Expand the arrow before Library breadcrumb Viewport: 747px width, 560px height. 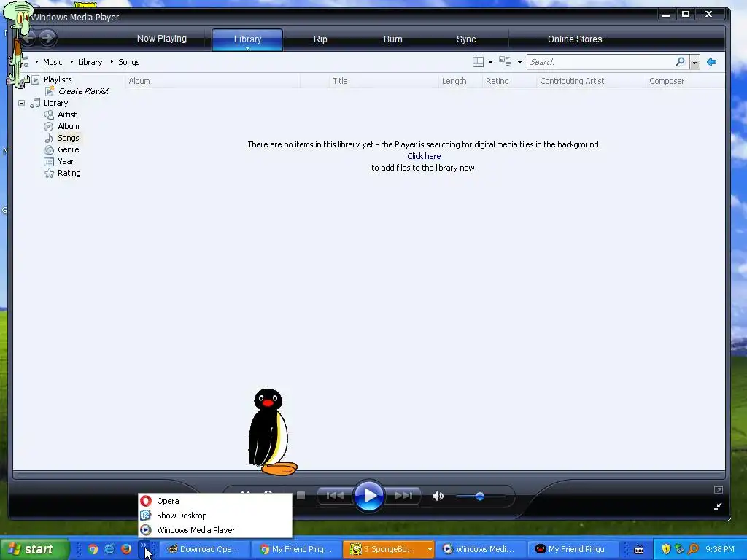tap(71, 62)
